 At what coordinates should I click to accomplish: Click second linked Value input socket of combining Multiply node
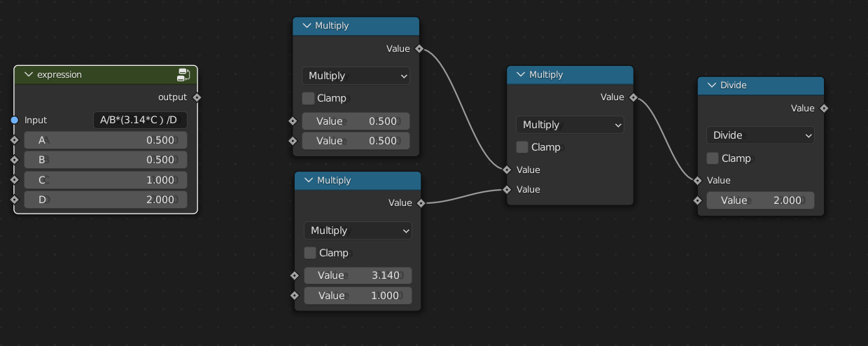(507, 189)
